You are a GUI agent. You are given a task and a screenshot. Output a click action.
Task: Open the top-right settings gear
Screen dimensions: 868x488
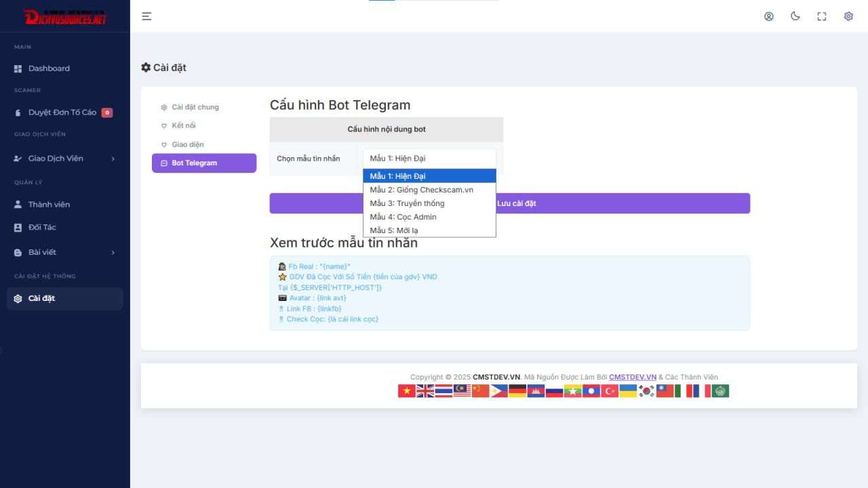(848, 16)
